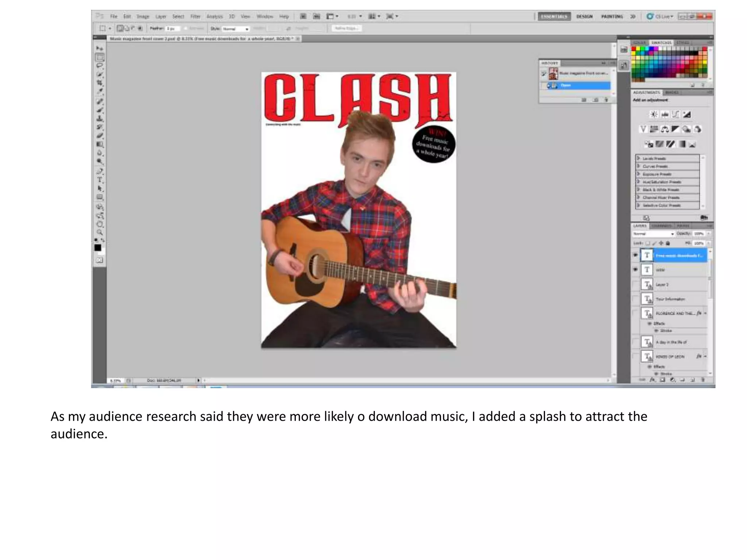
Task: Switch to the Masks tab
Action: [672, 93]
